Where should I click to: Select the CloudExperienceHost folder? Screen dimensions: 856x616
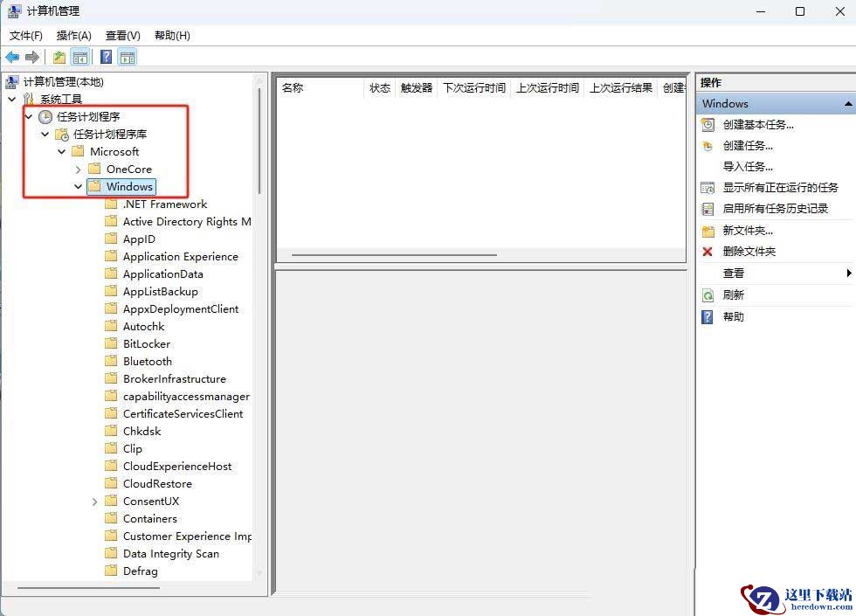coord(176,467)
